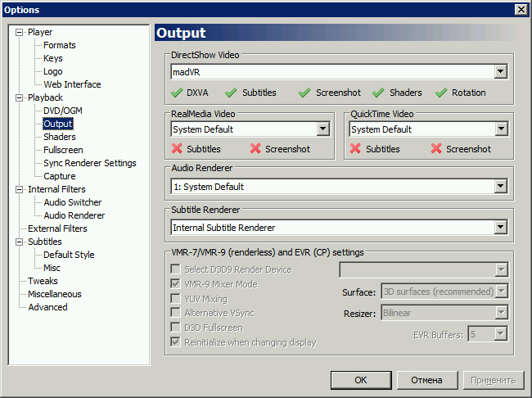This screenshot has height=398, width=532.
Task: Click the red X beside QuickTime Screenshot
Action: (436, 148)
